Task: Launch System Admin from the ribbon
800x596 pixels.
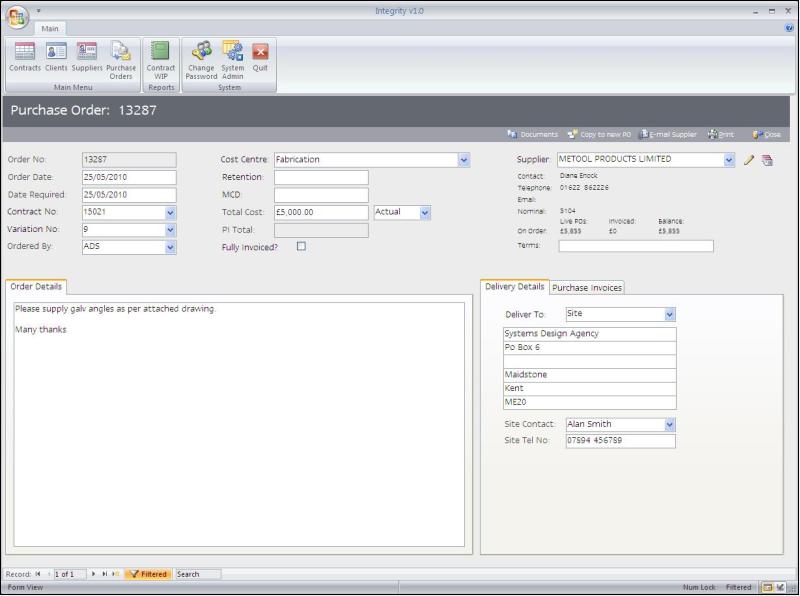Action: coord(233,58)
